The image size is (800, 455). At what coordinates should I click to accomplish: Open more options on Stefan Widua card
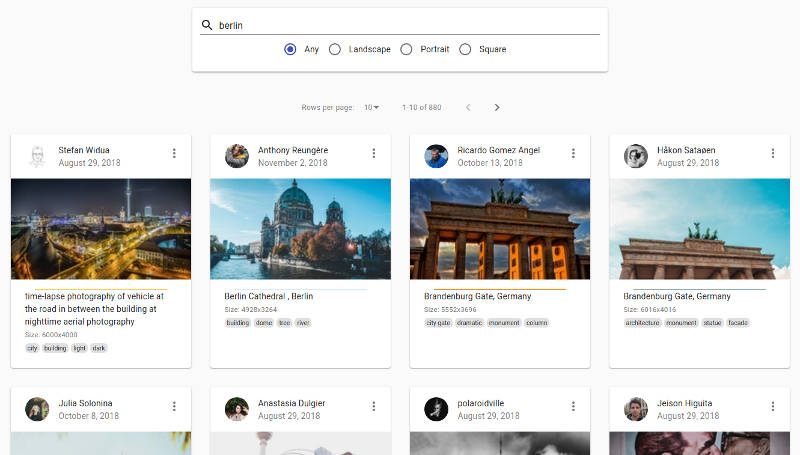[174, 153]
